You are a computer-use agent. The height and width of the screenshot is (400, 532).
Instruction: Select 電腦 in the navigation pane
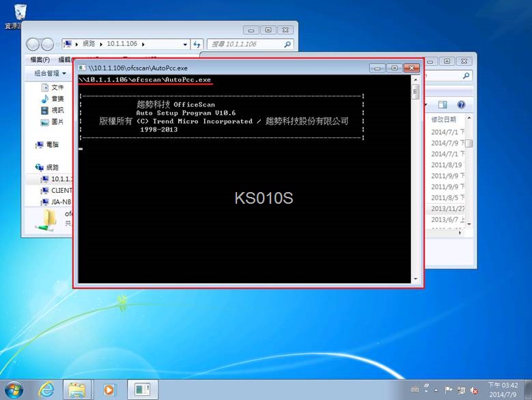coord(52,144)
